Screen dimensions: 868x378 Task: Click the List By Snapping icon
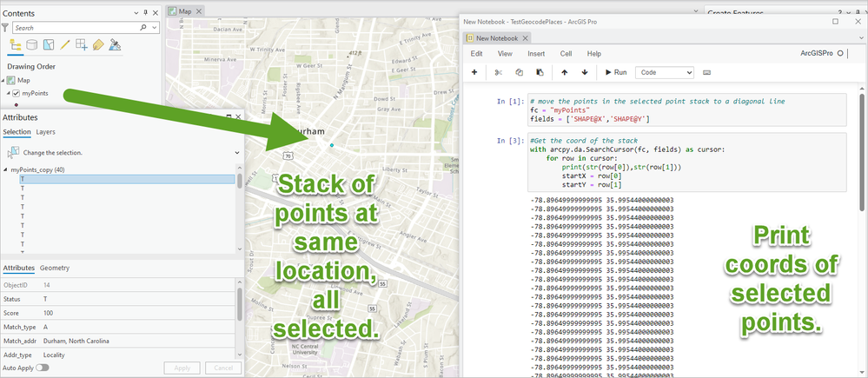pos(82,45)
